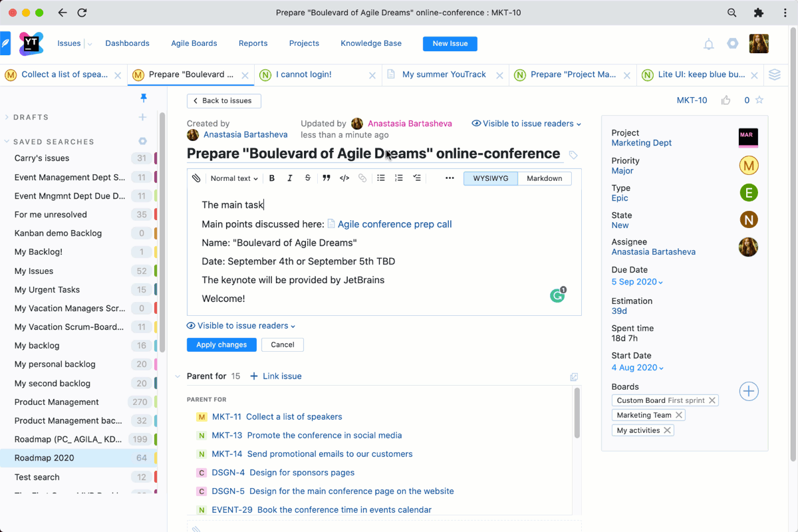Image resolution: width=798 pixels, height=532 pixels.
Task: Insert a hyperlink in editor
Action: tap(362, 178)
